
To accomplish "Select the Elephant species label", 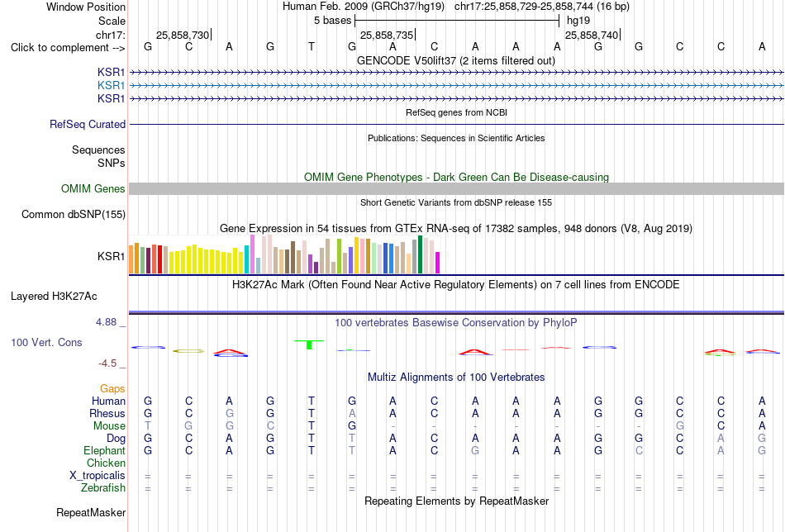I will [x=104, y=450].
